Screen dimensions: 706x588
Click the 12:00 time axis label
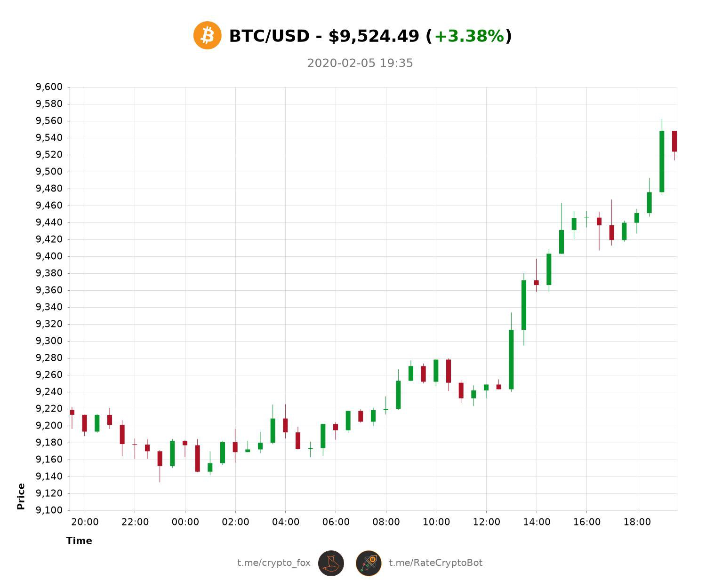point(486,522)
